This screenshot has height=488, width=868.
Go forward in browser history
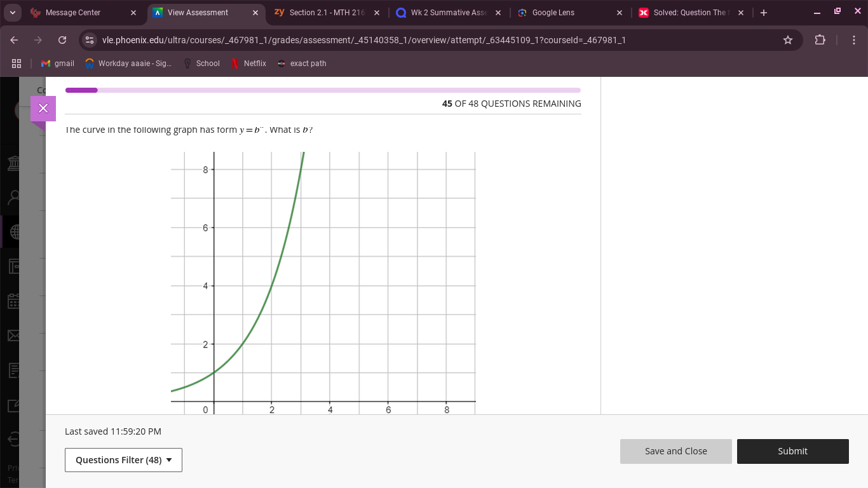(x=38, y=40)
